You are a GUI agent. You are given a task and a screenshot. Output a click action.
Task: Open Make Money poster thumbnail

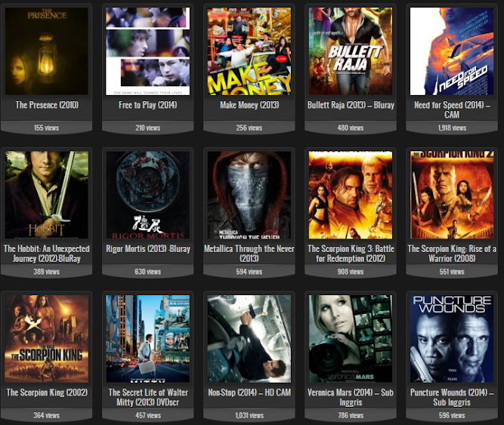pyautogui.click(x=249, y=51)
